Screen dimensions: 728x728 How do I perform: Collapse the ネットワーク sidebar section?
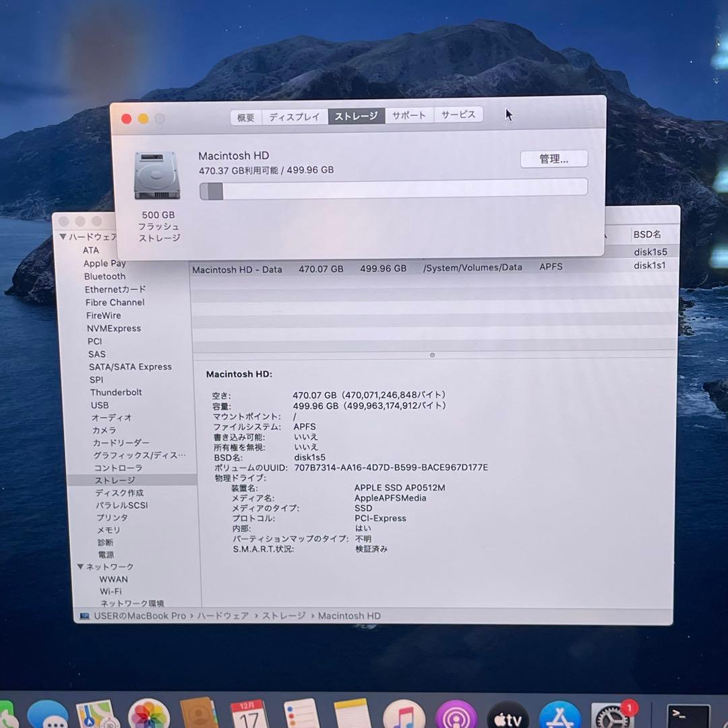click(80, 566)
